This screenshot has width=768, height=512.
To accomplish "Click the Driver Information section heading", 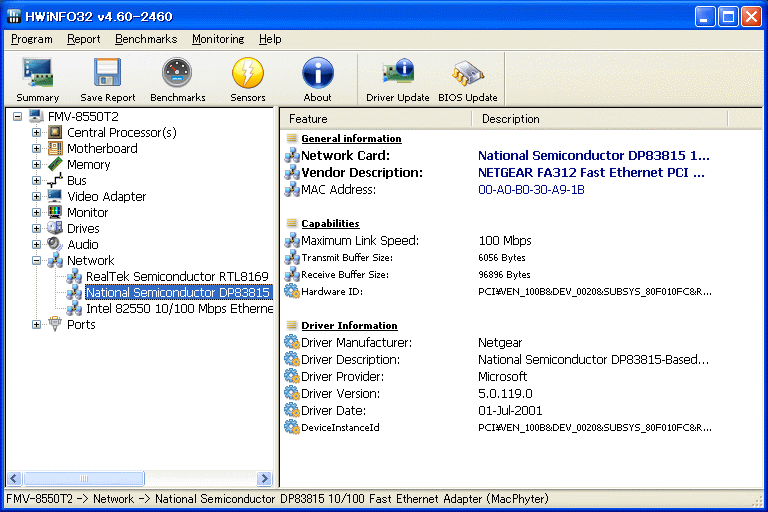I will [349, 325].
